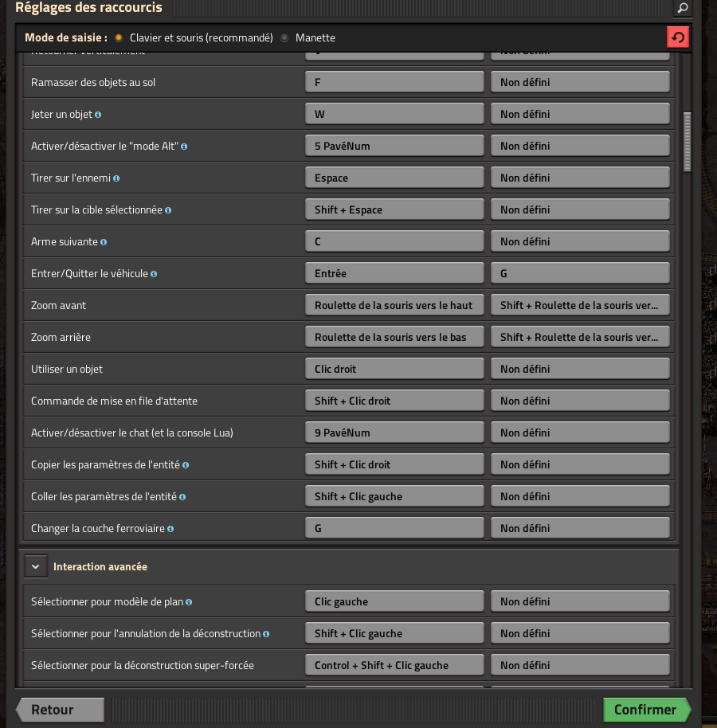This screenshot has height=728, width=717.
Task: Open the search magnifier in the title bar
Action: 682,8
